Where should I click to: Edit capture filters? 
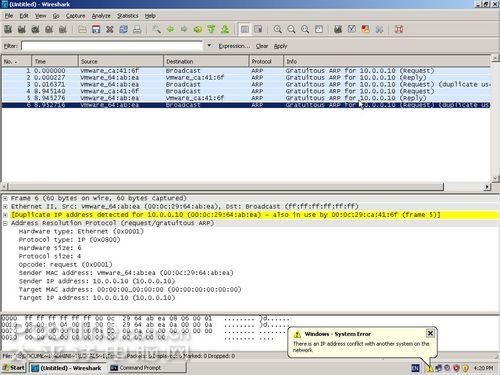pos(338,29)
